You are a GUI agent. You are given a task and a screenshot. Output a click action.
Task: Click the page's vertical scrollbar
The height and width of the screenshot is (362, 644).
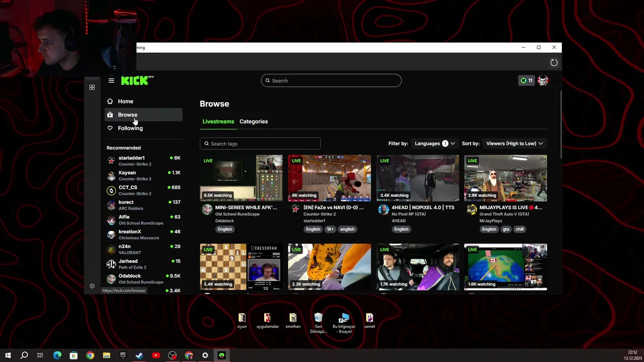[x=560, y=126]
